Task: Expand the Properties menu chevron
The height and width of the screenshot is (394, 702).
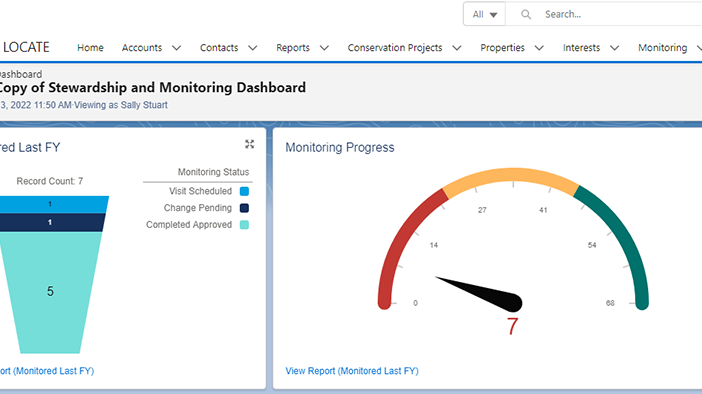Action: (539, 48)
